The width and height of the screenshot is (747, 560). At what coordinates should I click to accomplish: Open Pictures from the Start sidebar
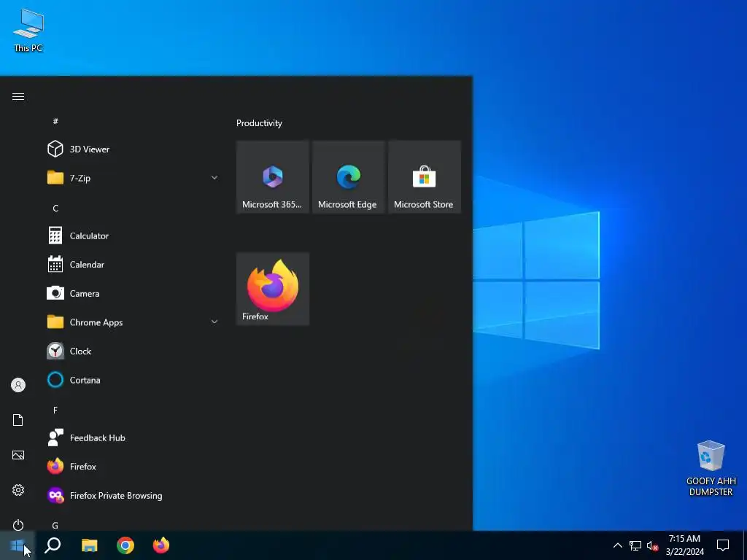[x=18, y=455]
